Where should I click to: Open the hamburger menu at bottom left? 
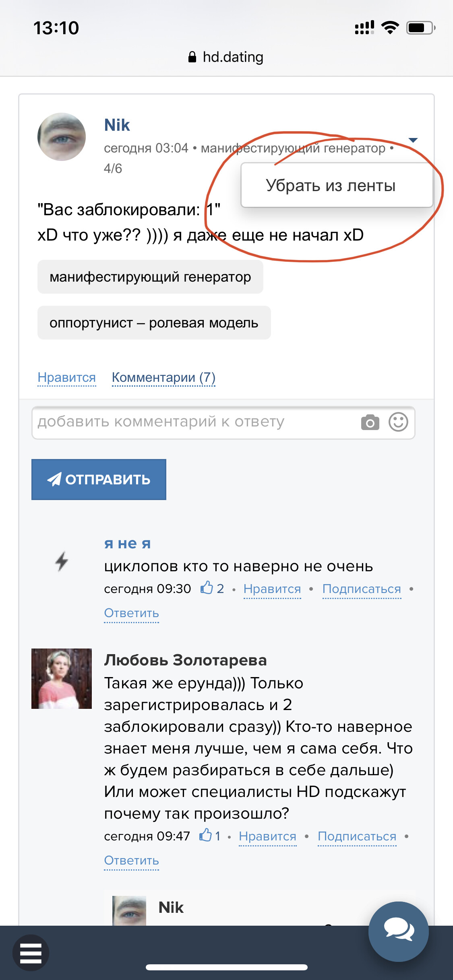coord(31,953)
